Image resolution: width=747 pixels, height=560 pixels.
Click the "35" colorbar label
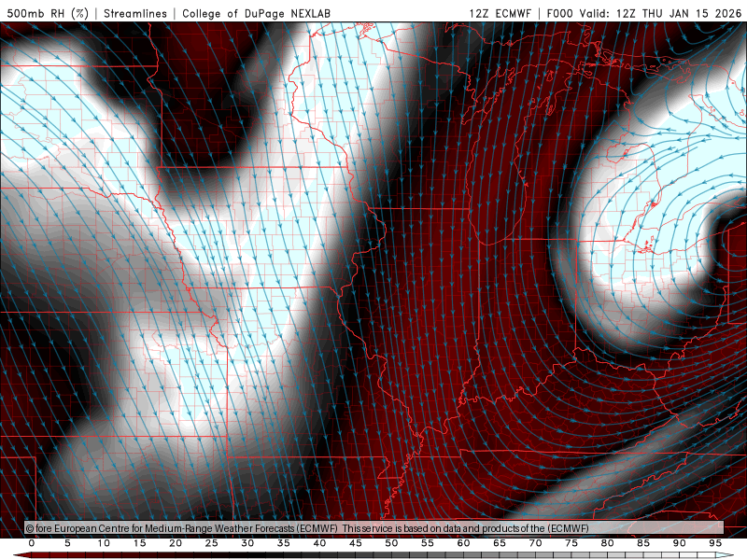(284, 543)
